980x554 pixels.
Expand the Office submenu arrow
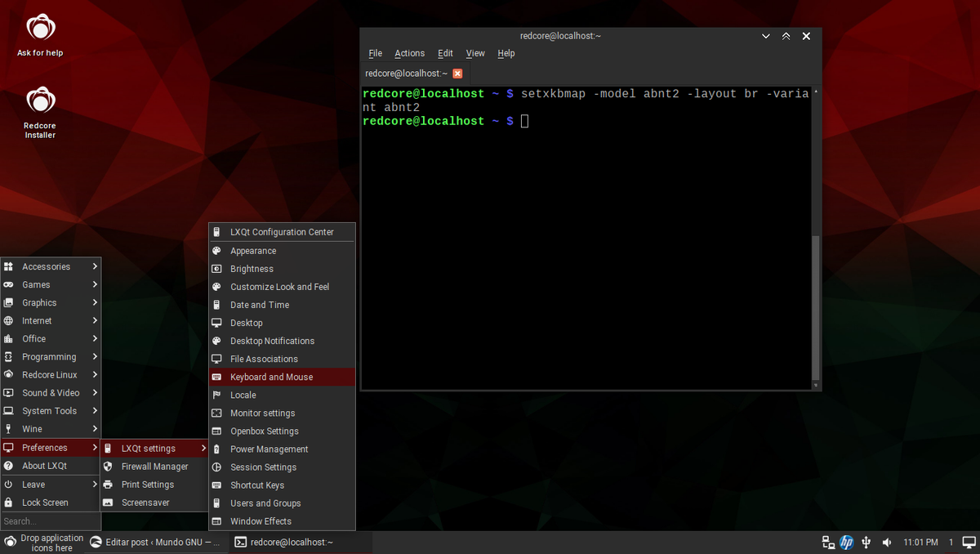96,338
